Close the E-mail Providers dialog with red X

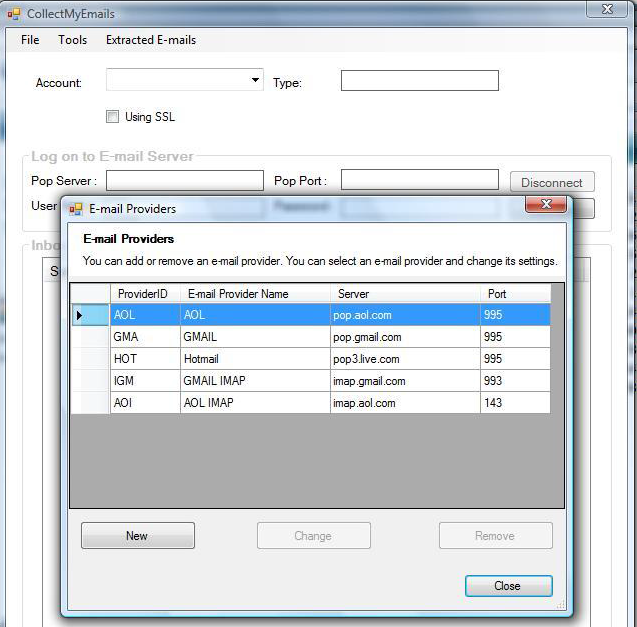(x=546, y=204)
